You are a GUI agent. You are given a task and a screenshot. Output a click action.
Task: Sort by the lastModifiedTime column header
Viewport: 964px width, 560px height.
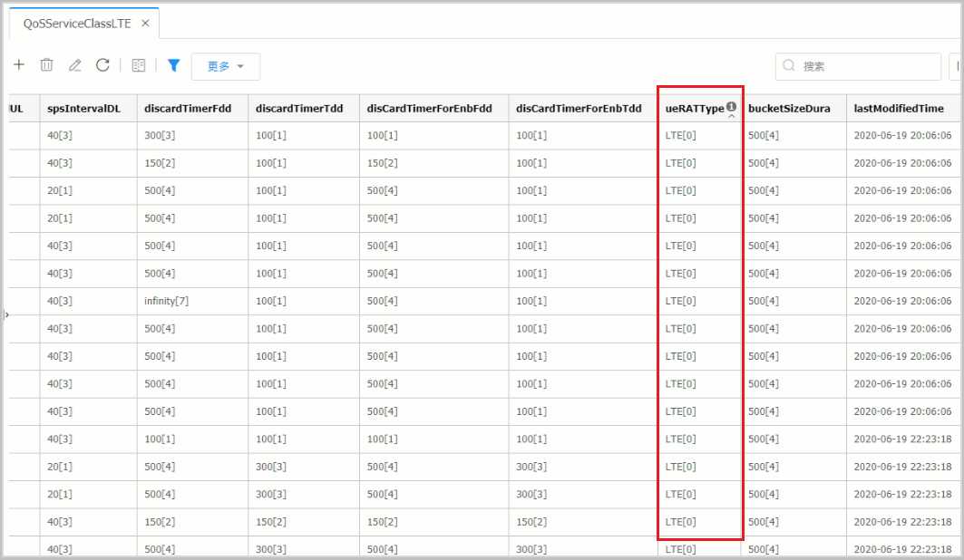point(899,109)
